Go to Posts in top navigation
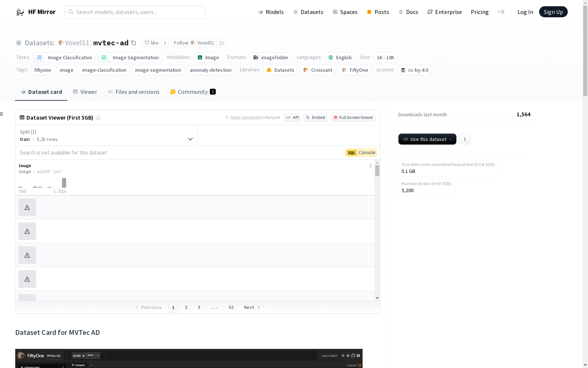 tap(378, 12)
